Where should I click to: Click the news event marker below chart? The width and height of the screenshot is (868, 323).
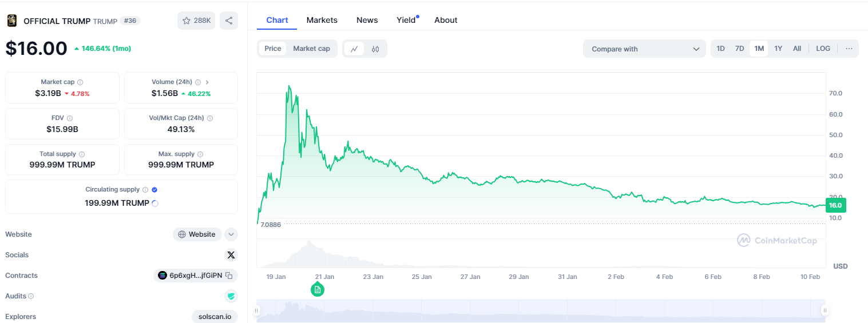[318, 289]
